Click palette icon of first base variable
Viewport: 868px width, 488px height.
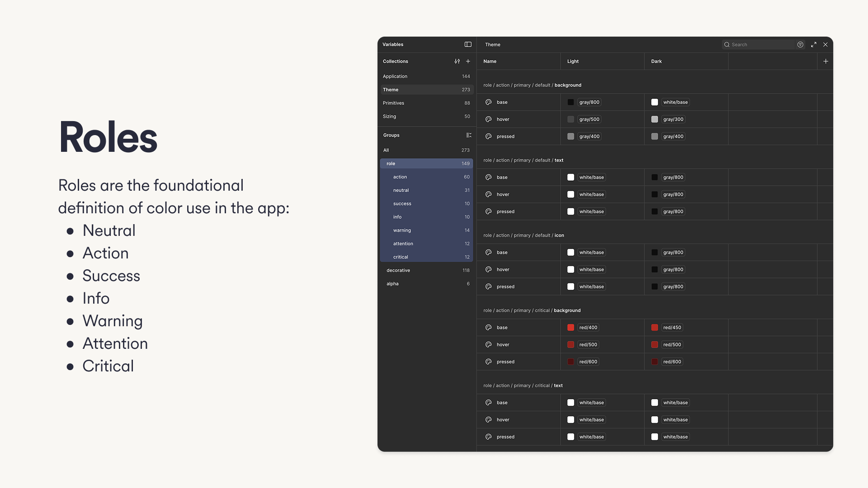489,102
